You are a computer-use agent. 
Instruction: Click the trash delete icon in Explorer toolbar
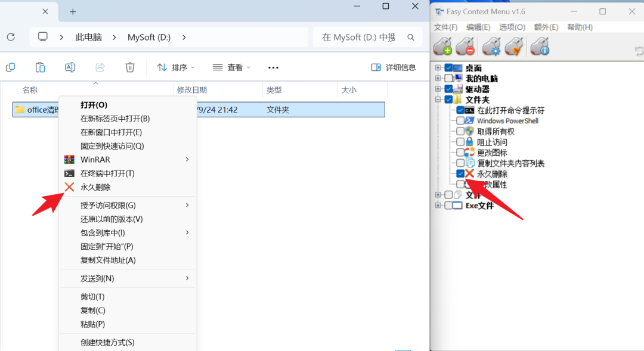coord(130,67)
